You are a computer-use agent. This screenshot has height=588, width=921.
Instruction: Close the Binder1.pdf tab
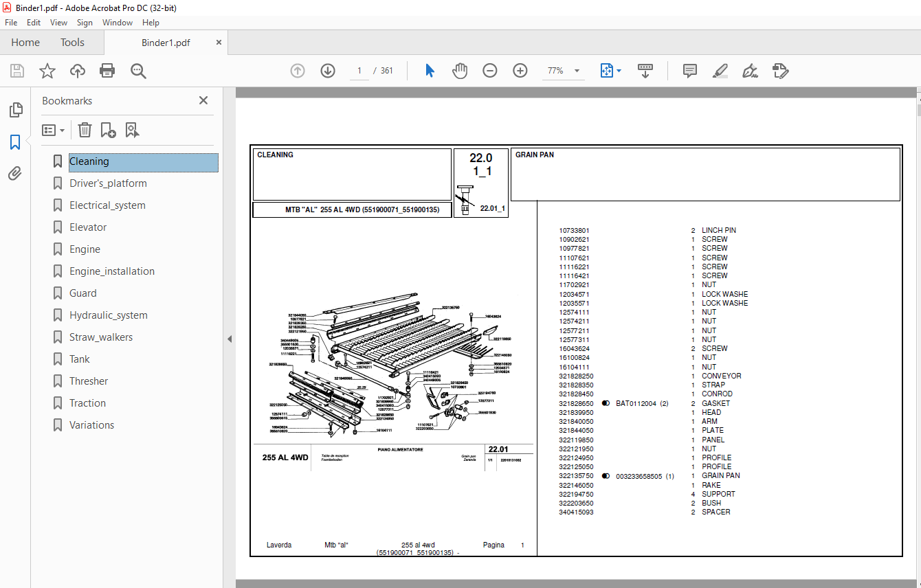pos(219,43)
